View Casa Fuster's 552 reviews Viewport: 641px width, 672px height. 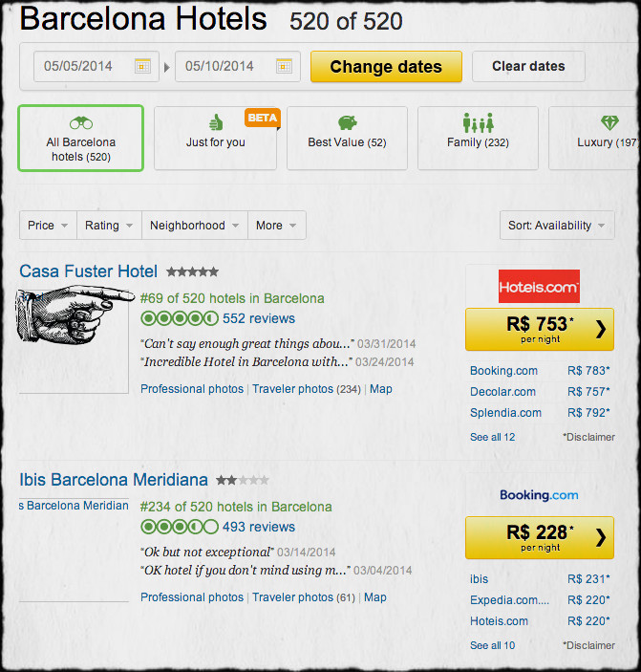coord(258,318)
